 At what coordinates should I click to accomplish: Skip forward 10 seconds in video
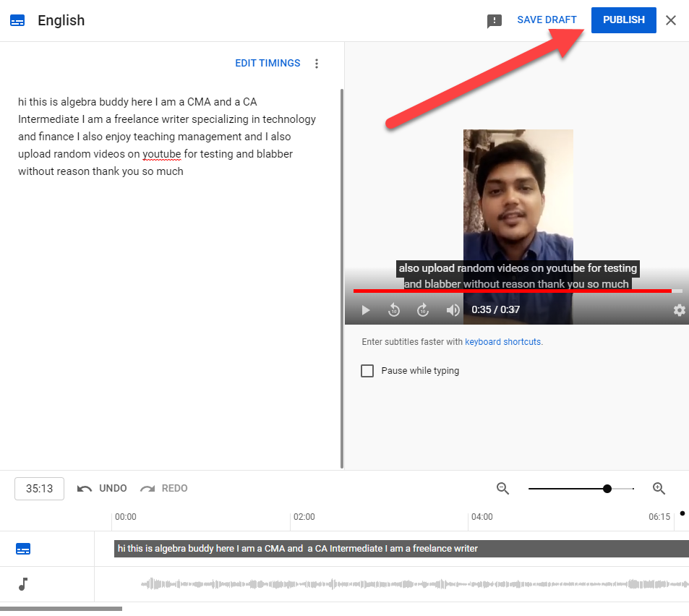[423, 310]
